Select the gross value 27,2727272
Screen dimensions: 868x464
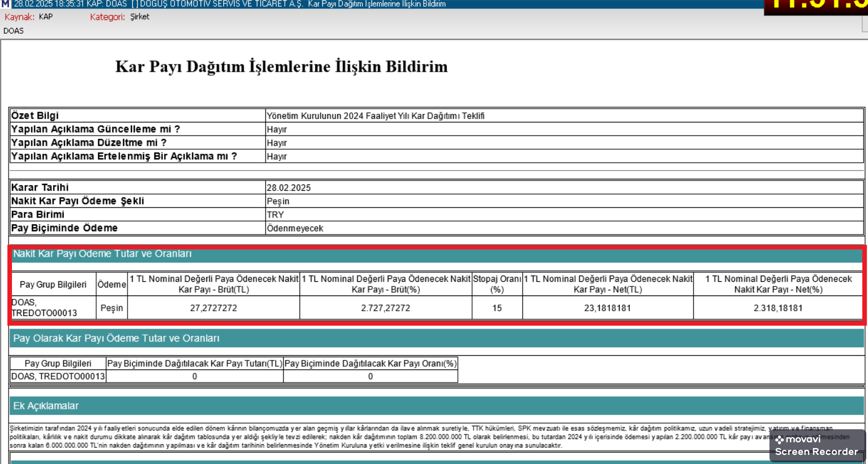click(x=214, y=308)
